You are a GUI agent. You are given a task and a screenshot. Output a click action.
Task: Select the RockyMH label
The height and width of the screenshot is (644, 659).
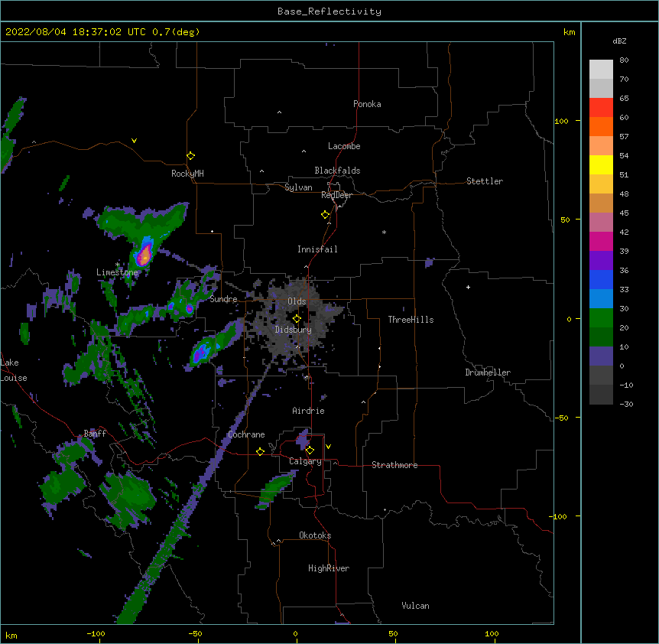(x=187, y=174)
